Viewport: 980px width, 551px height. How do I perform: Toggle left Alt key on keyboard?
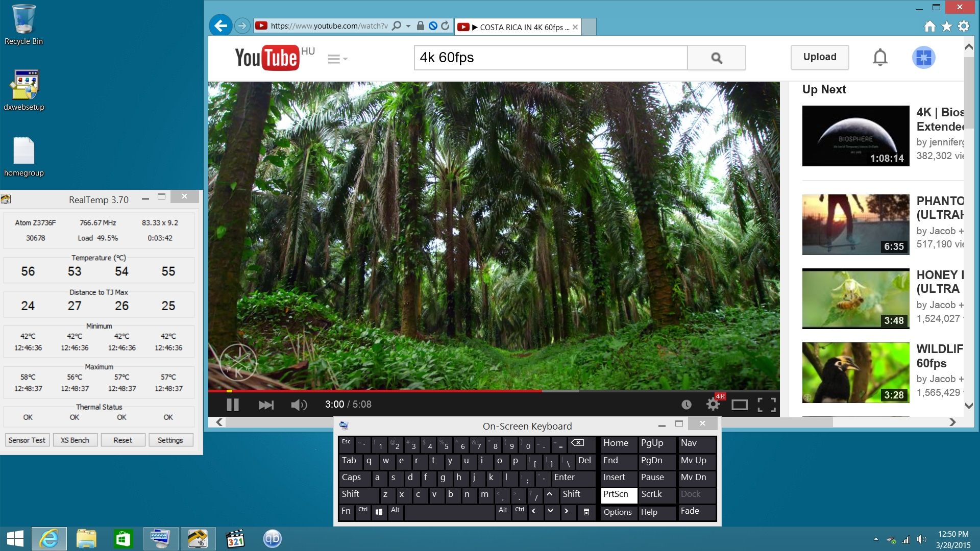[396, 512]
